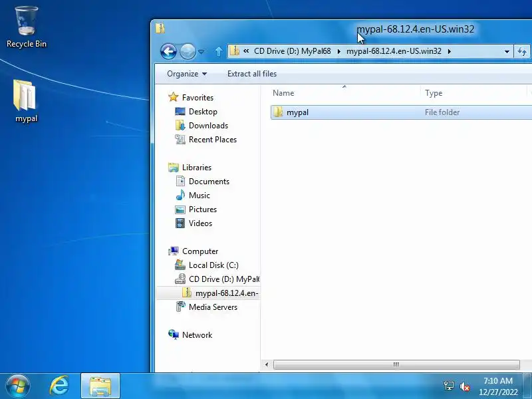Screen dimensions: 532x399
Task: Open the Videos library
Action: (200, 223)
